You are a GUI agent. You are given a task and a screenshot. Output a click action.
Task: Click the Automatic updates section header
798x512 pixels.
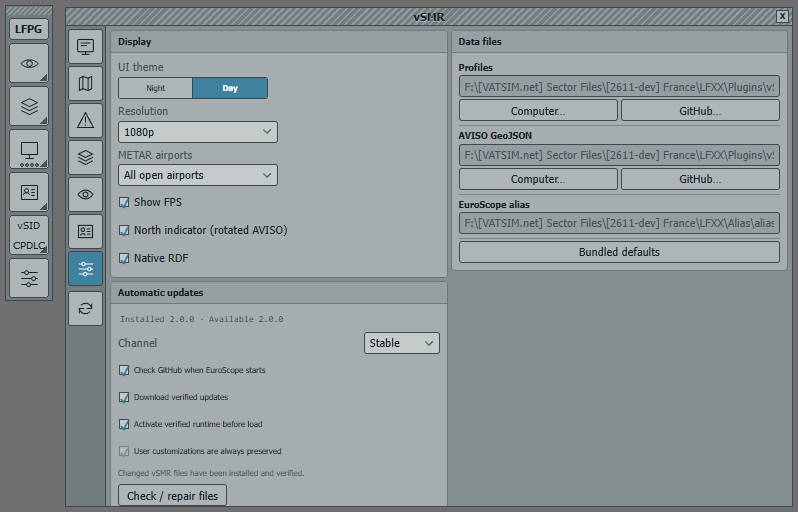click(x=279, y=293)
